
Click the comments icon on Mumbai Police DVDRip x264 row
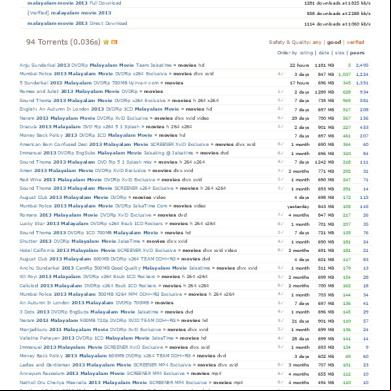pyautogui.click(x=281, y=74)
